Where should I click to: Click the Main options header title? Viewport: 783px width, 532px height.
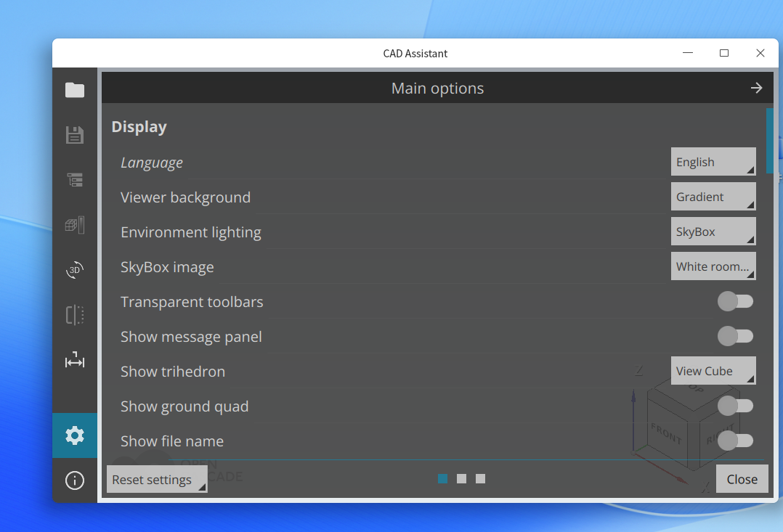(437, 89)
